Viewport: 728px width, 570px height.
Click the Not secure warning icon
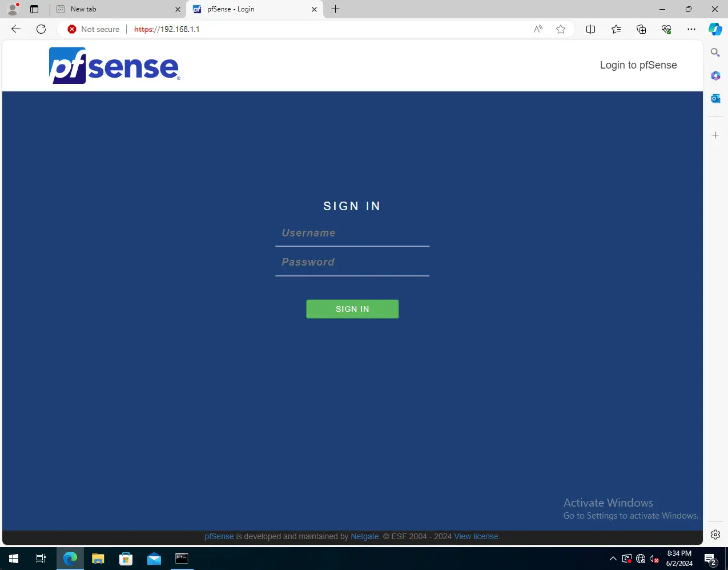click(x=72, y=29)
